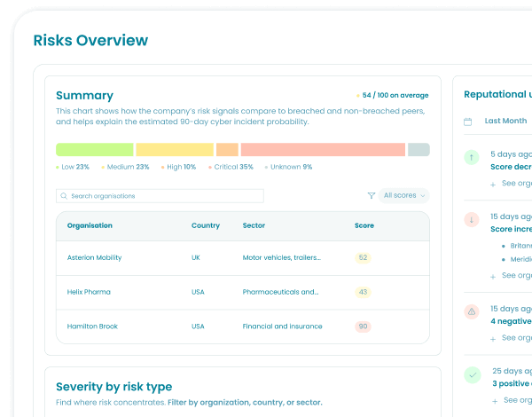Click the Summary heading
The height and width of the screenshot is (417, 532).
coord(84,96)
